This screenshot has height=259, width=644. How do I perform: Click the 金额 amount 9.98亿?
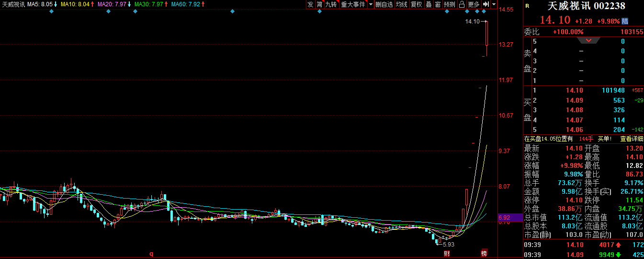[x=572, y=191]
